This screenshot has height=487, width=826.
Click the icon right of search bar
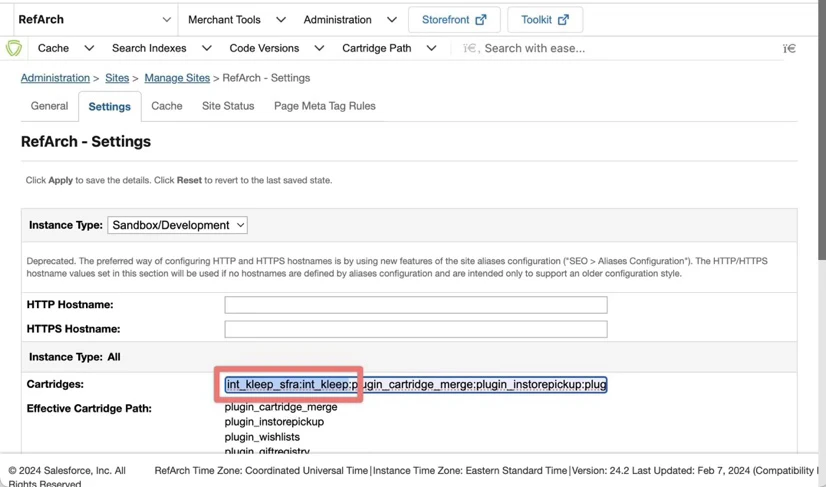click(789, 48)
